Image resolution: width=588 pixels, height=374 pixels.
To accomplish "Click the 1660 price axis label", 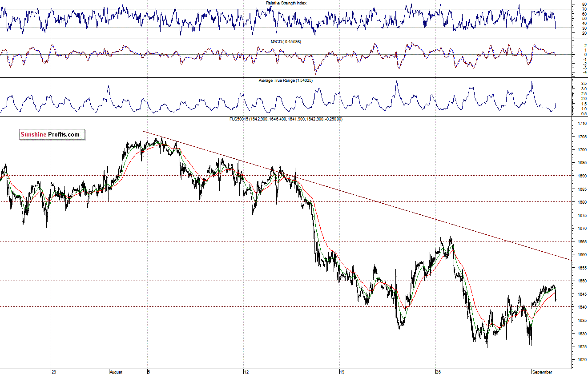I will (x=581, y=254).
